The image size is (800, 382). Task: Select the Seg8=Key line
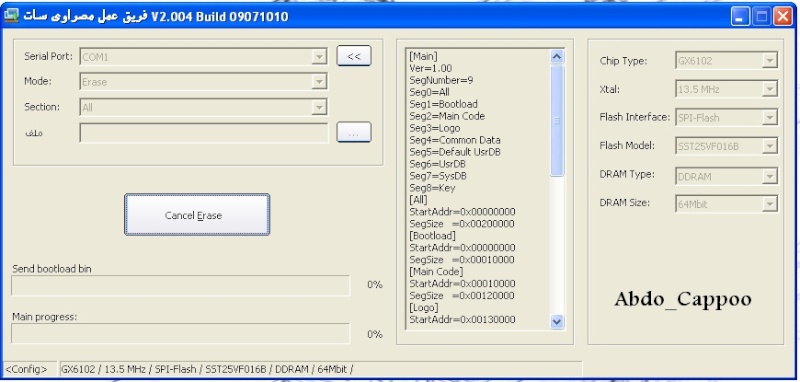coord(432,188)
